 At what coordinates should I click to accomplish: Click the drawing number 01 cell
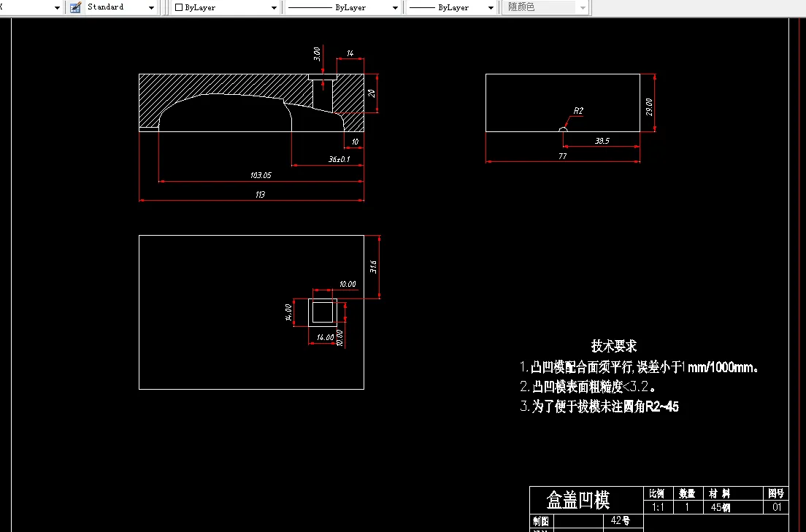(777, 507)
